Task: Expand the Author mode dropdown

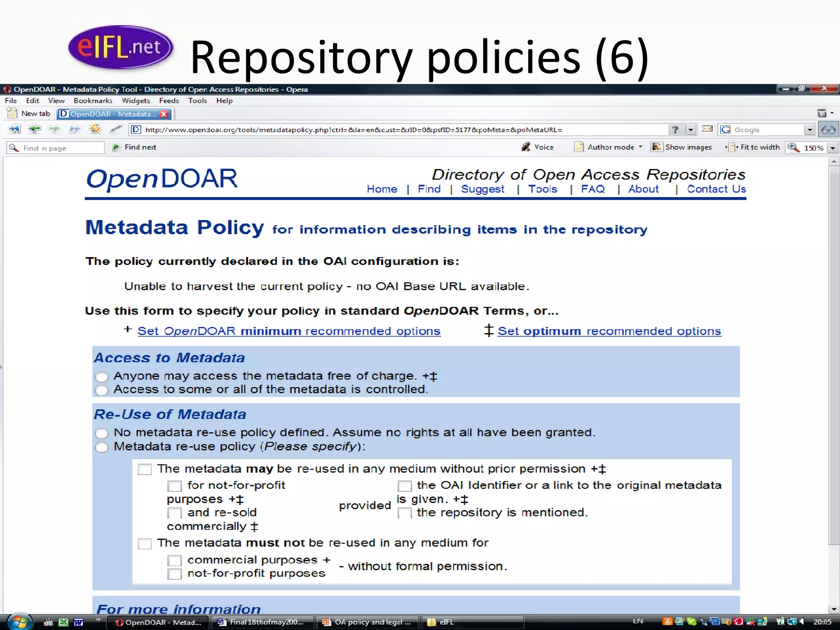Action: coord(640,147)
